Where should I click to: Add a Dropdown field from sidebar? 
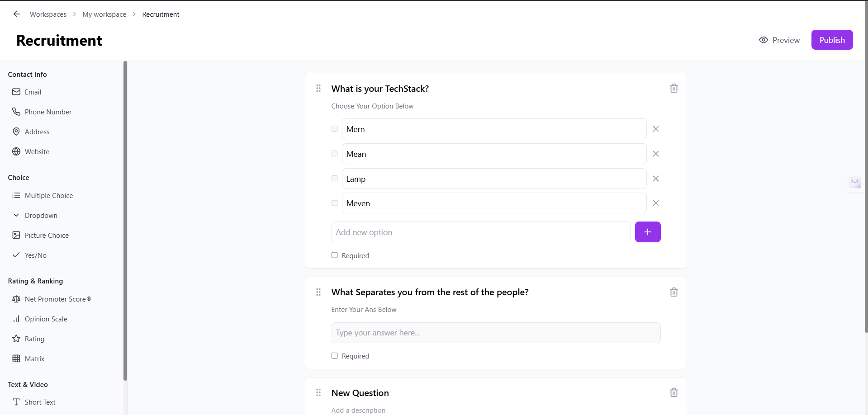click(41, 215)
